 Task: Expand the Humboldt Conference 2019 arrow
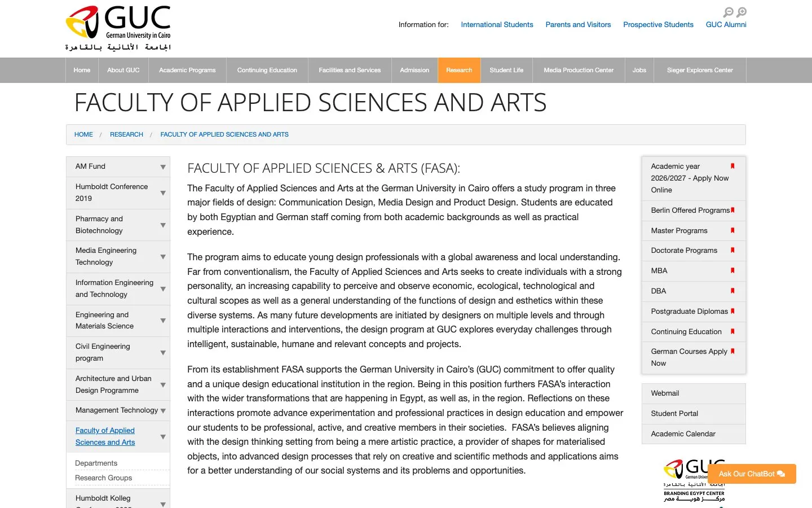(163, 193)
